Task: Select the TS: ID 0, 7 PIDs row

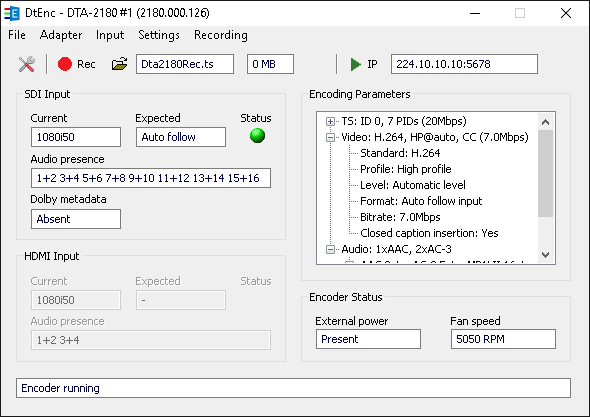Action: tap(404, 121)
